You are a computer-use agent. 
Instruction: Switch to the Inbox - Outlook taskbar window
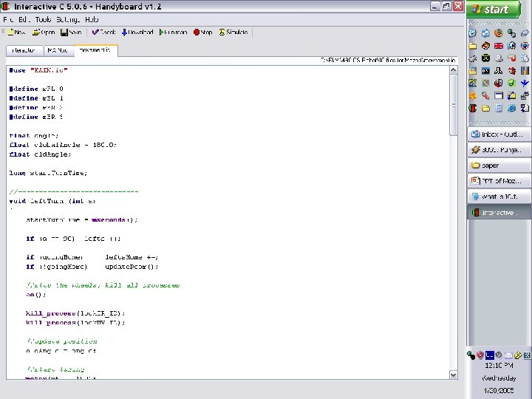[499, 134]
